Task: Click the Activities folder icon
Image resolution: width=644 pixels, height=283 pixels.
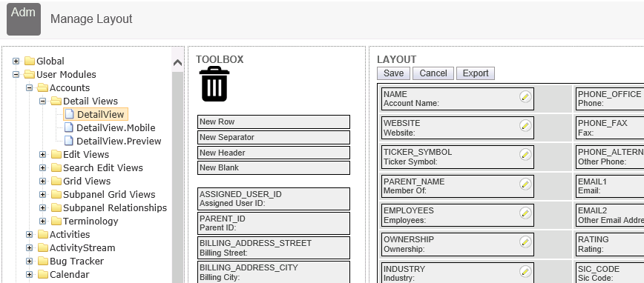Action: [x=43, y=235]
